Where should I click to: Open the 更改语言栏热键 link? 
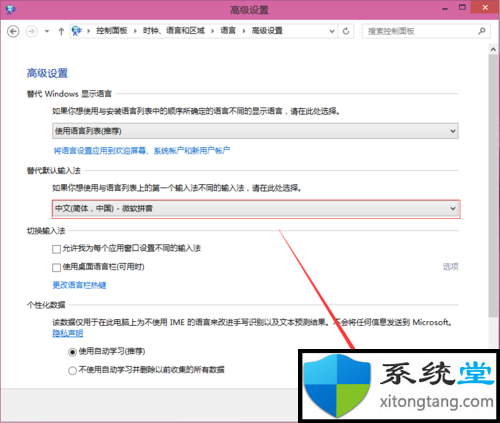[79, 285]
